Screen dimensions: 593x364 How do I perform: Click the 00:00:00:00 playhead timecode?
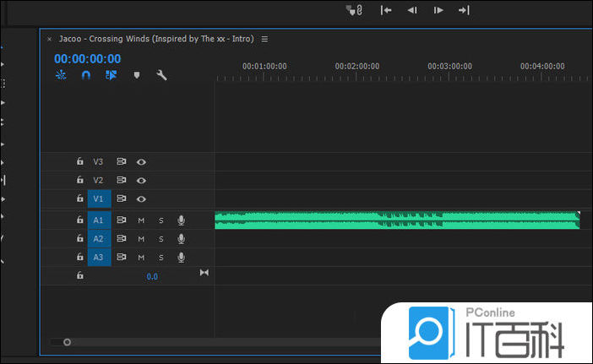pos(87,59)
